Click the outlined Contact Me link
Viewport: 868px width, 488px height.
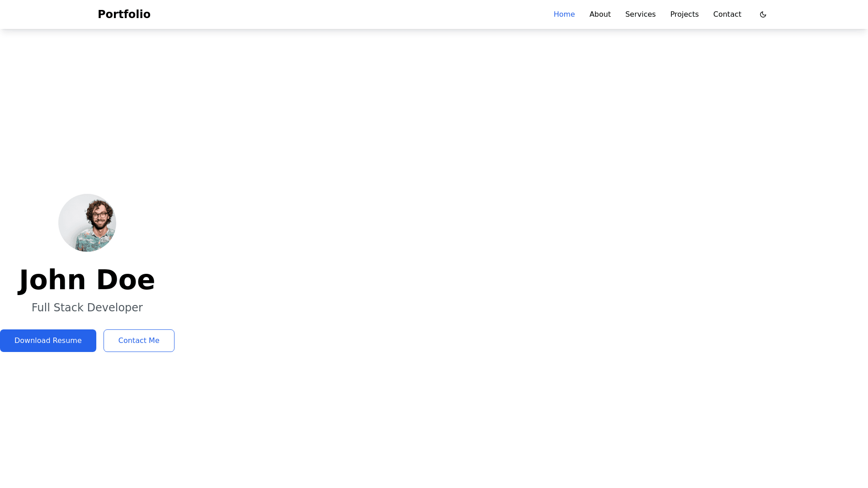coord(139,341)
